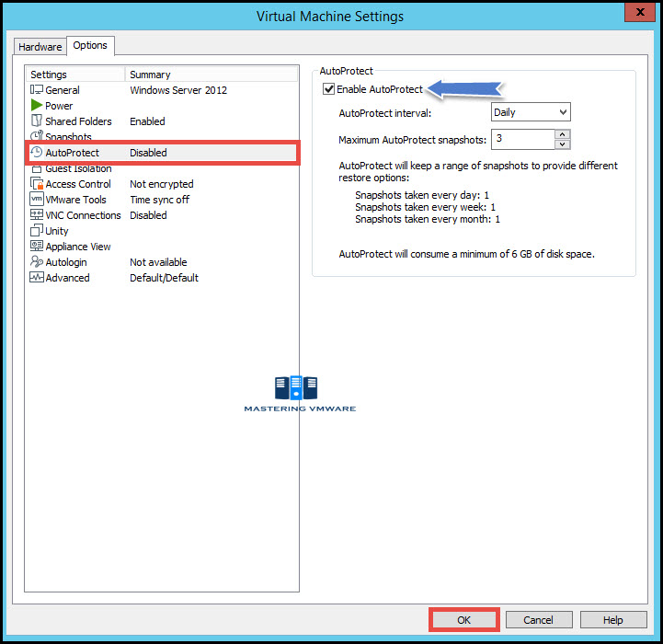Viewport: 663px width, 644px height.
Task: Click the 'Enabled' Shared Folders summary
Action: [x=147, y=121]
